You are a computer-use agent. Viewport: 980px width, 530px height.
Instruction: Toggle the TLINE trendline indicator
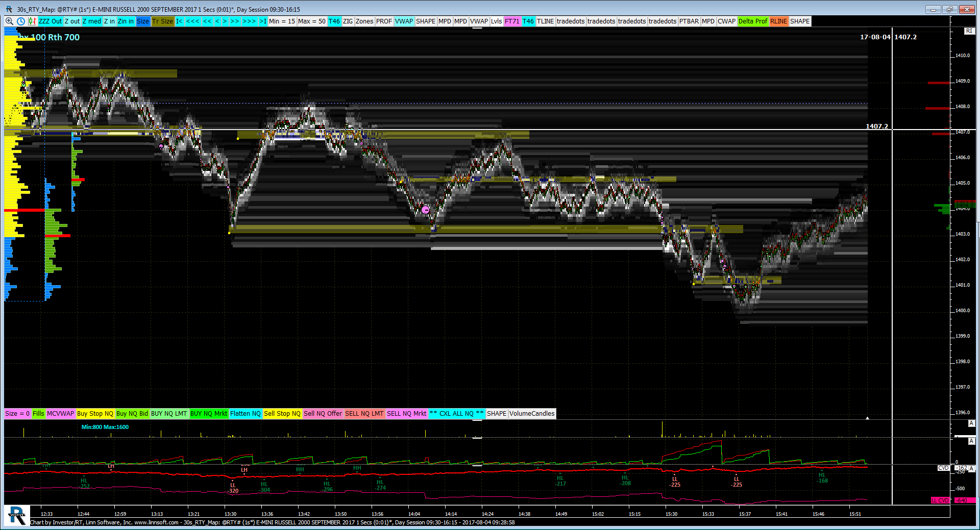(545, 21)
